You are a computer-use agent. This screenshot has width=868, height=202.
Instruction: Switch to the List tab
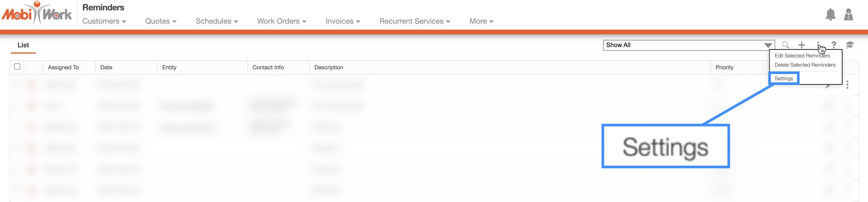pyautogui.click(x=23, y=45)
